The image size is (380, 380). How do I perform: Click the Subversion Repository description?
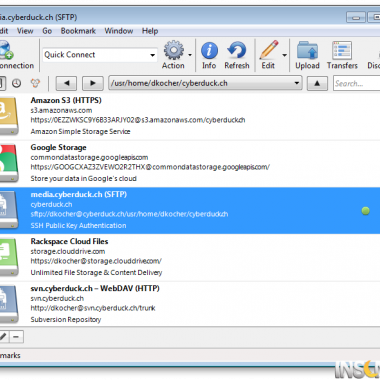coord(66,320)
